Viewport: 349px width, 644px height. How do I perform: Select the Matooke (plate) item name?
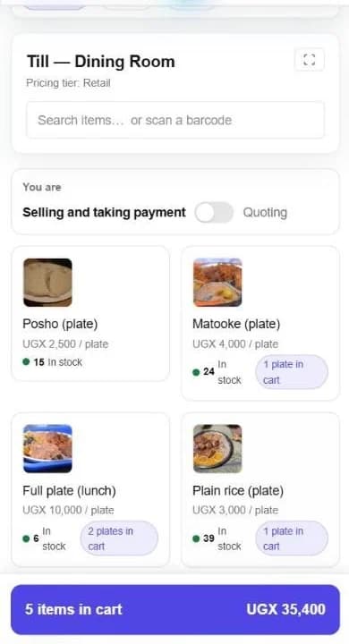click(236, 324)
